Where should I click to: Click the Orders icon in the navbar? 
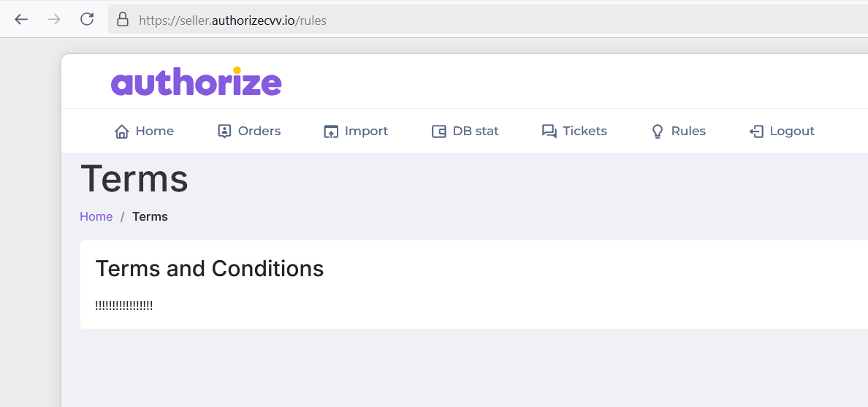[224, 132]
